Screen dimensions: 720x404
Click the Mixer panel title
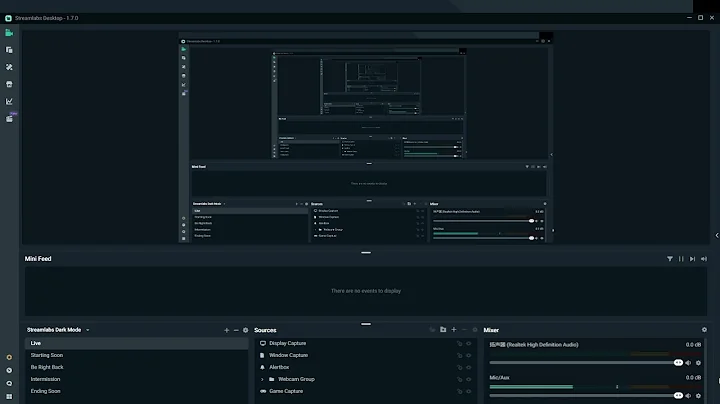(491, 330)
